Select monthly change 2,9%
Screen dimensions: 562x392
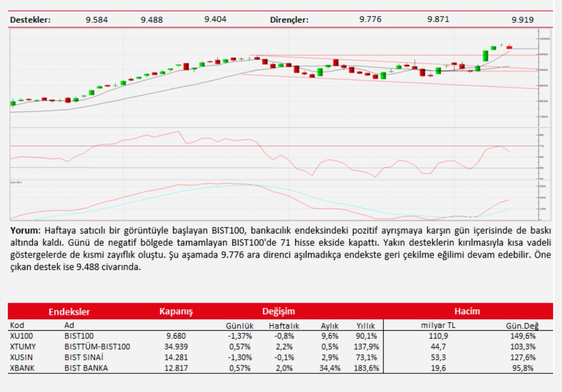pos(330,358)
